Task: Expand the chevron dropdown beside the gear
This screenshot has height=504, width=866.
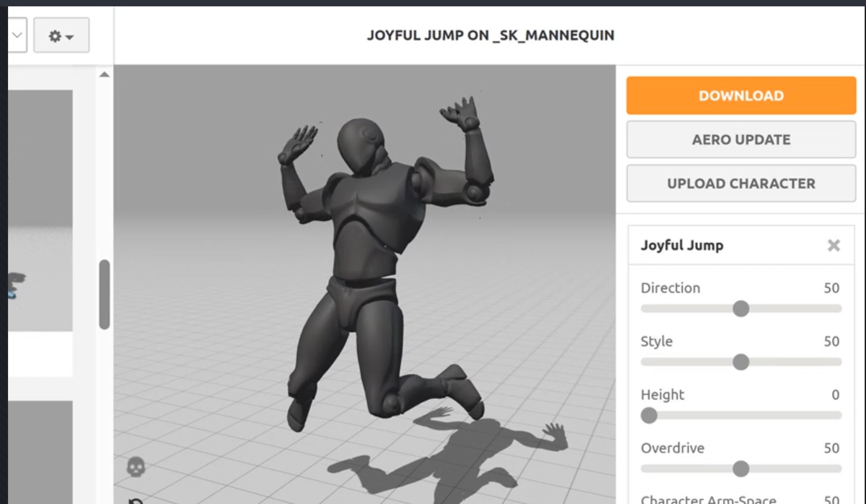Action: (17, 35)
